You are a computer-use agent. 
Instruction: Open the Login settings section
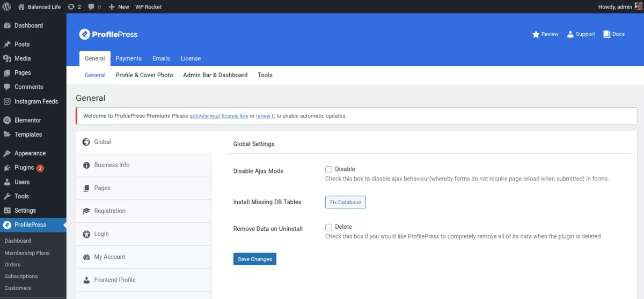(143, 234)
